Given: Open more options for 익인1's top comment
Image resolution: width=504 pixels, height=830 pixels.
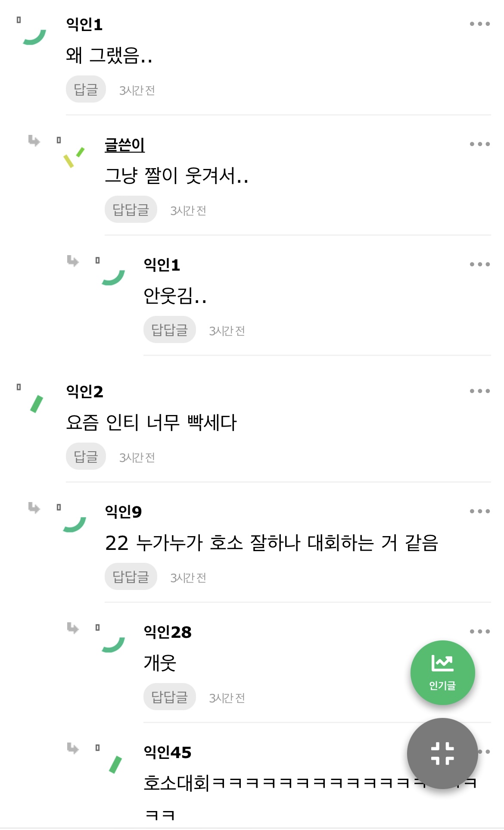Looking at the screenshot, I should coord(479,24).
